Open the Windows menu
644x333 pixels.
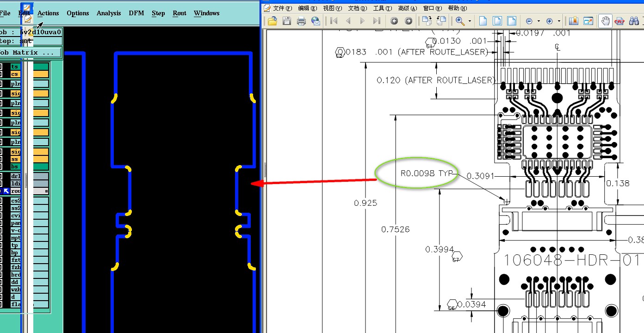click(x=206, y=13)
